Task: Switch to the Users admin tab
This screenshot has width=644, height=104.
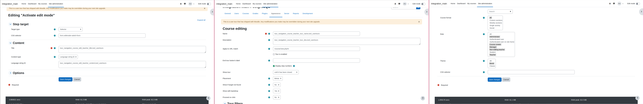Action: 236,14
